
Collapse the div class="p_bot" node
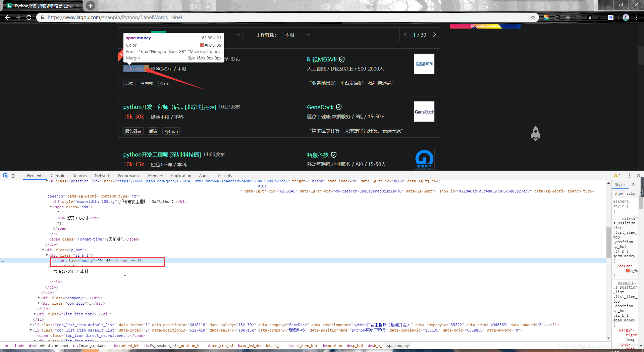pos(43,250)
